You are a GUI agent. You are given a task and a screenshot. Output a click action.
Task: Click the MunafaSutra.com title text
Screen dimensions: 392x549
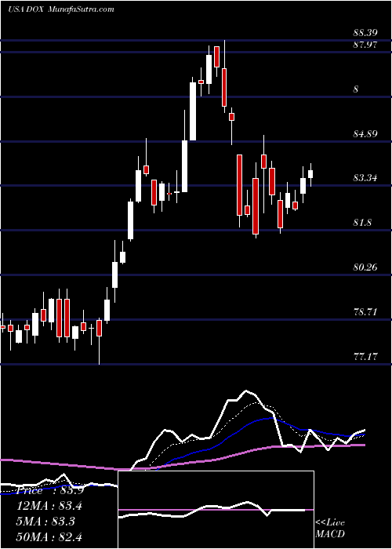point(80,9)
